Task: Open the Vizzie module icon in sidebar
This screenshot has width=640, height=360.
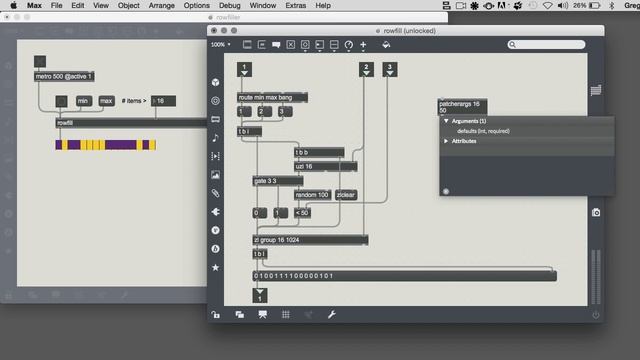Action: coord(216,230)
